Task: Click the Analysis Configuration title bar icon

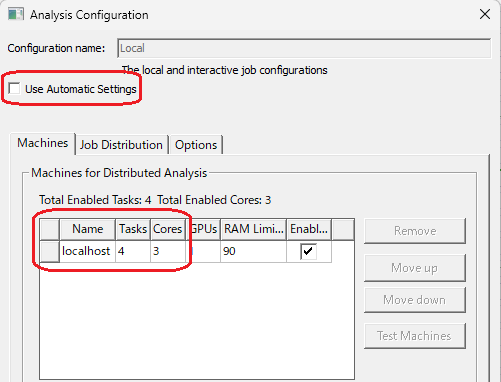Action: (16, 15)
